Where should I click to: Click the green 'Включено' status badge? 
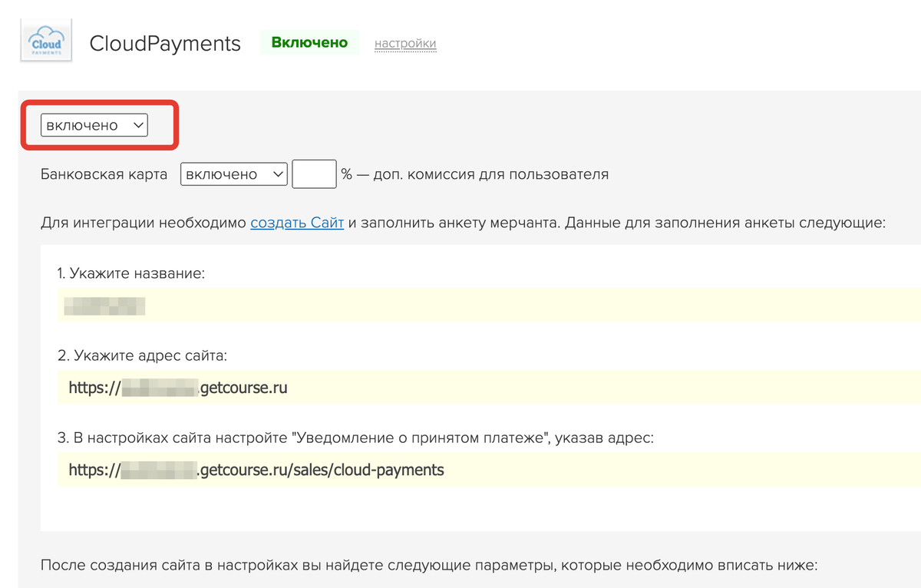[x=310, y=42]
